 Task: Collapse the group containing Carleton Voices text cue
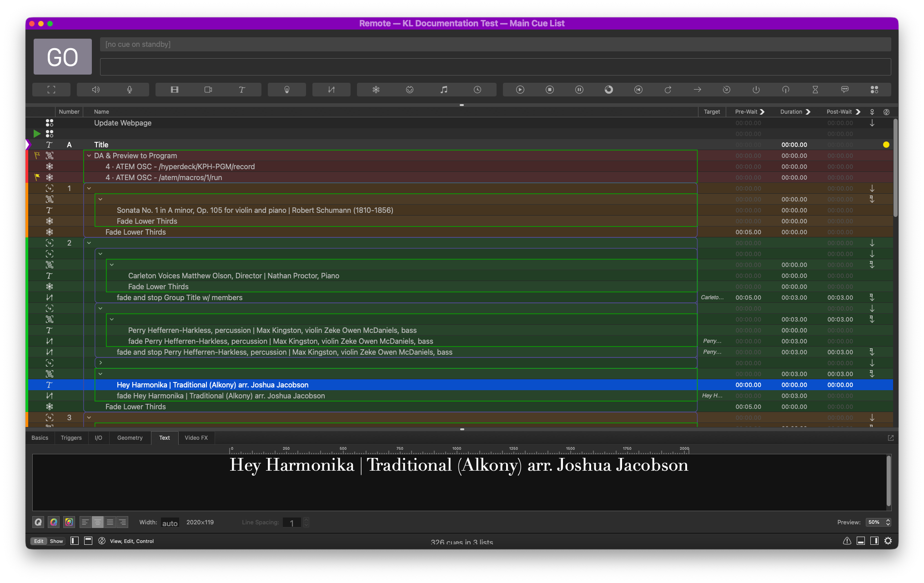pos(112,265)
